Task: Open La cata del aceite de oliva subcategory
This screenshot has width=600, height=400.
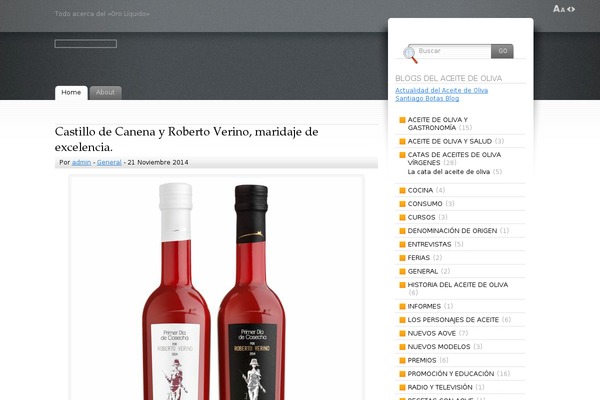Action: pyautogui.click(x=448, y=172)
